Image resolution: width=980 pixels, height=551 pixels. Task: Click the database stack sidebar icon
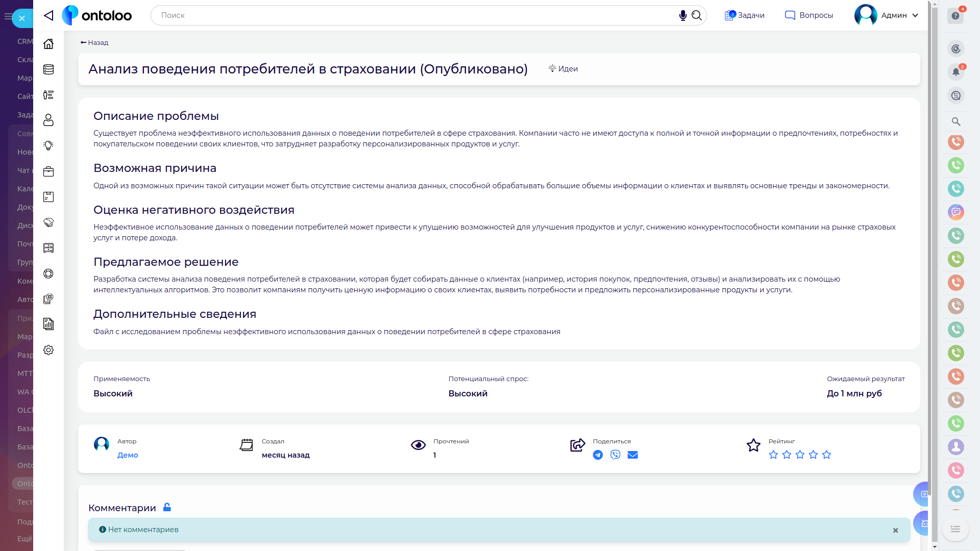(x=48, y=69)
